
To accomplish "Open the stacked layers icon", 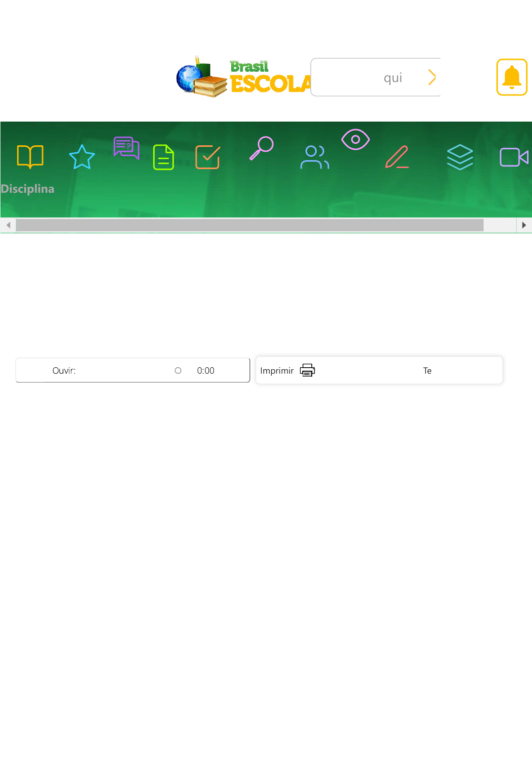I will (x=460, y=157).
